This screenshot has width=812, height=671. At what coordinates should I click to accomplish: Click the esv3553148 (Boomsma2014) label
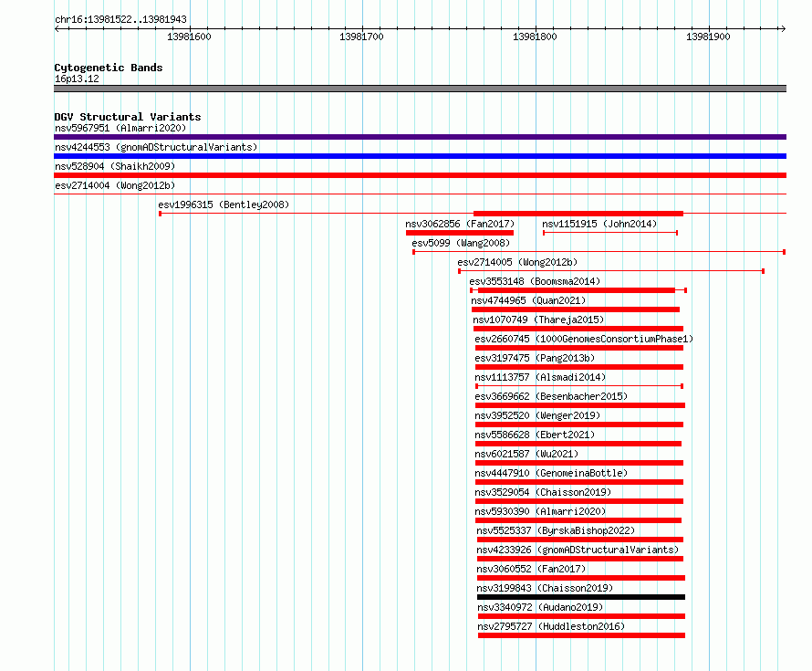tap(535, 281)
